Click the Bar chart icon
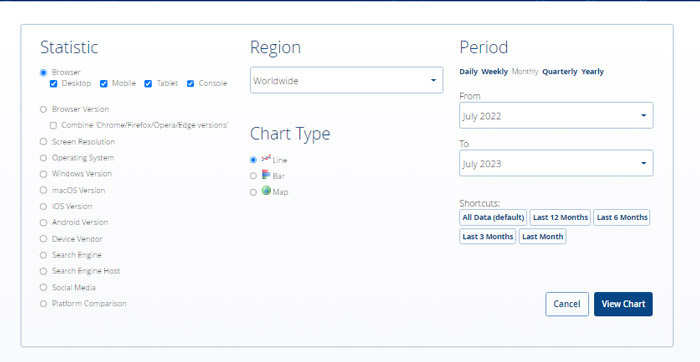The image size is (700, 362). click(x=266, y=175)
